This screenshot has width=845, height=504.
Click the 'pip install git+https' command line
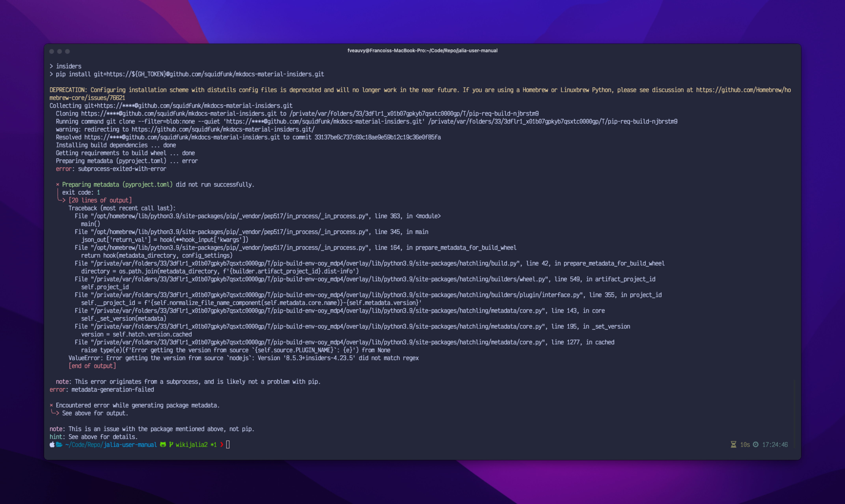[190, 74]
